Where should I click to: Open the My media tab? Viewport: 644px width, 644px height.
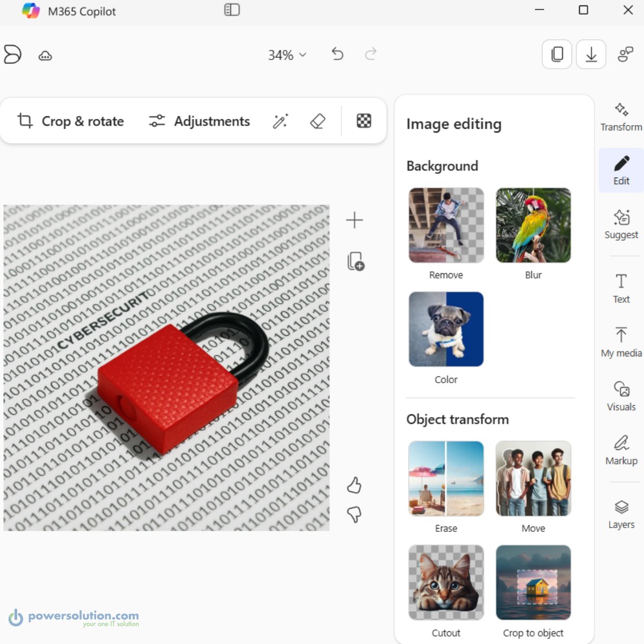point(621,342)
